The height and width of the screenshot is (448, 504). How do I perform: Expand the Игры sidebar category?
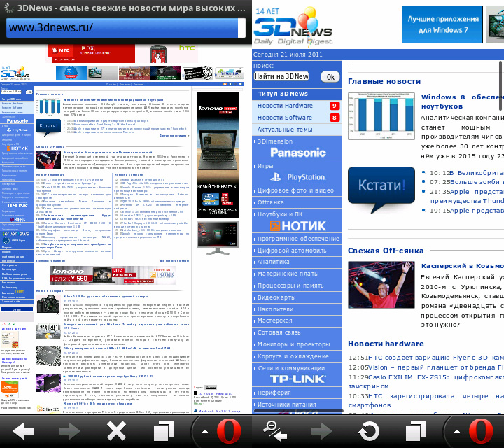(265, 166)
